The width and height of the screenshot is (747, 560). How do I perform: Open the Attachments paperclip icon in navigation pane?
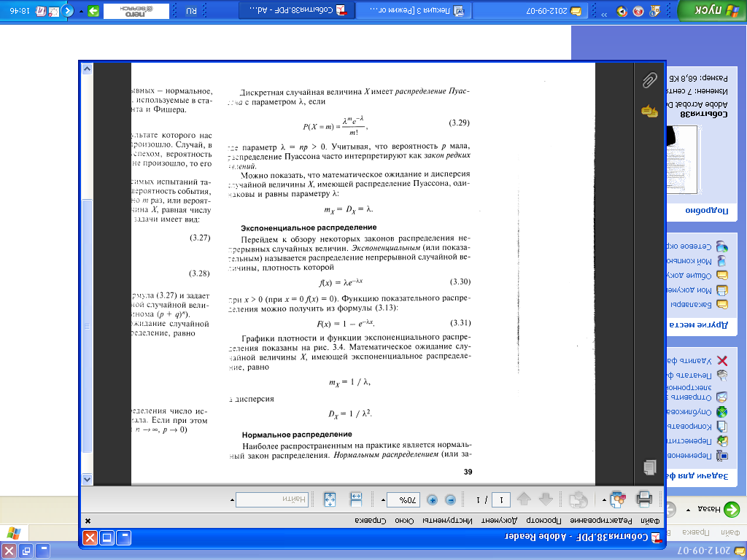(649, 80)
